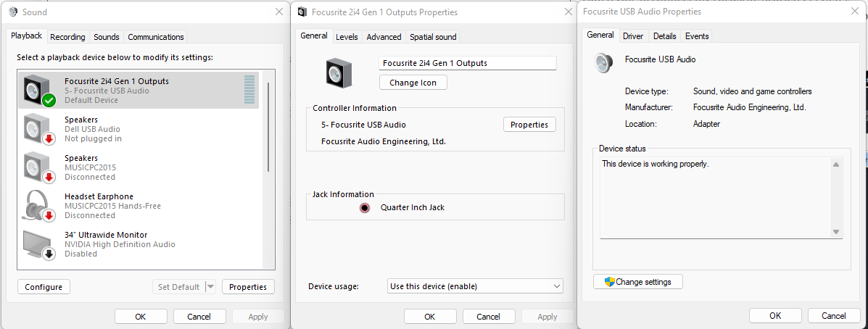Expand the Set Default dropdown arrow

click(211, 287)
